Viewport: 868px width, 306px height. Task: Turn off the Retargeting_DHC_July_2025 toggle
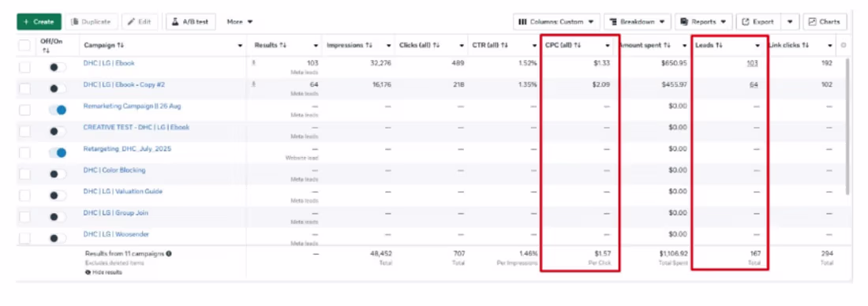(57, 153)
